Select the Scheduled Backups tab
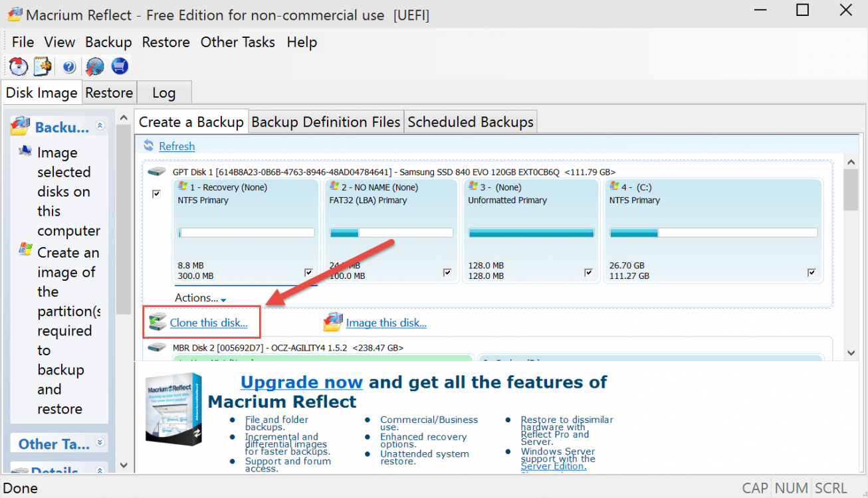868x498 pixels. tap(471, 122)
